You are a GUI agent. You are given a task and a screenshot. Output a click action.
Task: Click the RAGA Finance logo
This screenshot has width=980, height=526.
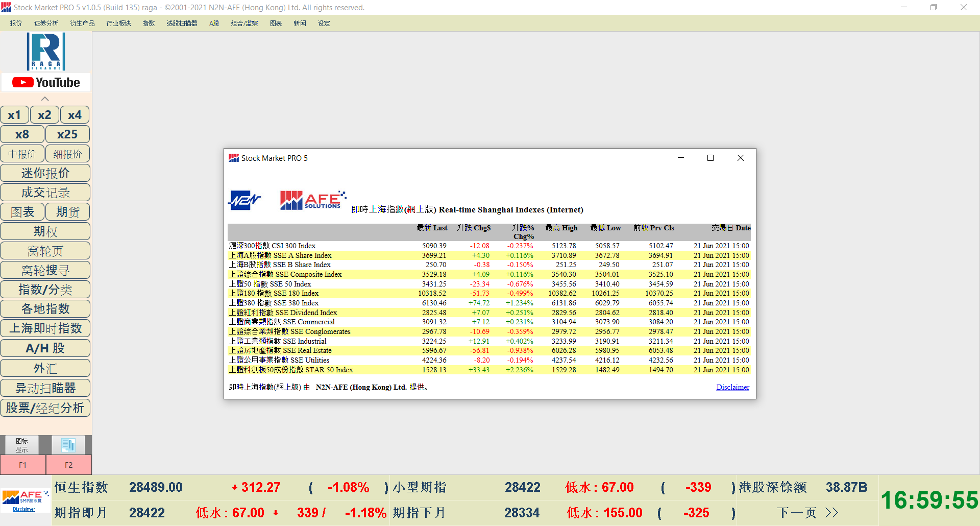(x=46, y=52)
